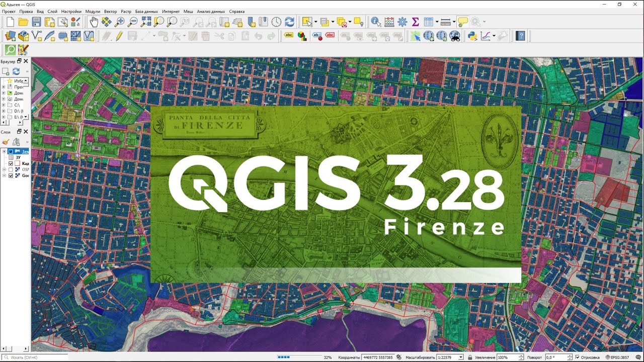
Task: Toggle visibility of the Зем layer
Action: pos(11,151)
